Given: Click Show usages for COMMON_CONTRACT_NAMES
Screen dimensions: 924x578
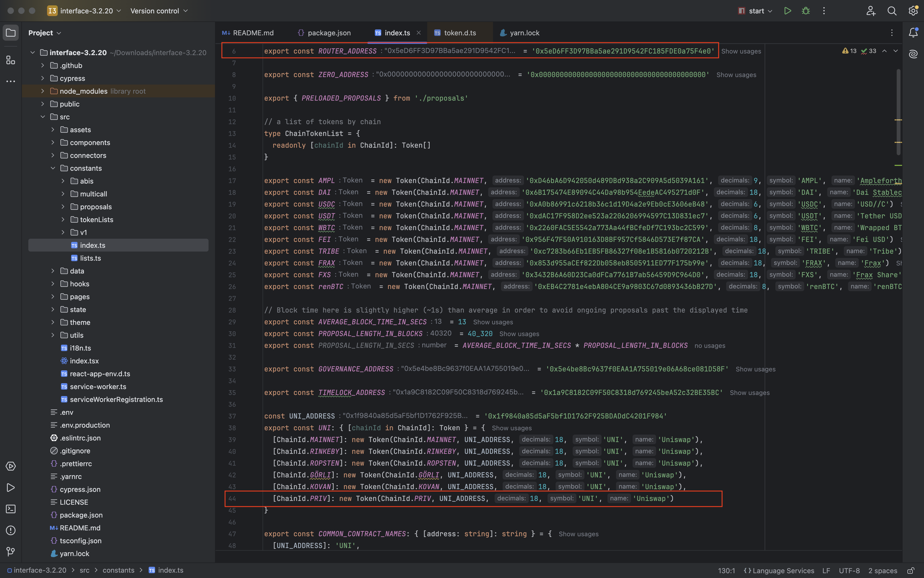Looking at the screenshot, I should [579, 534].
